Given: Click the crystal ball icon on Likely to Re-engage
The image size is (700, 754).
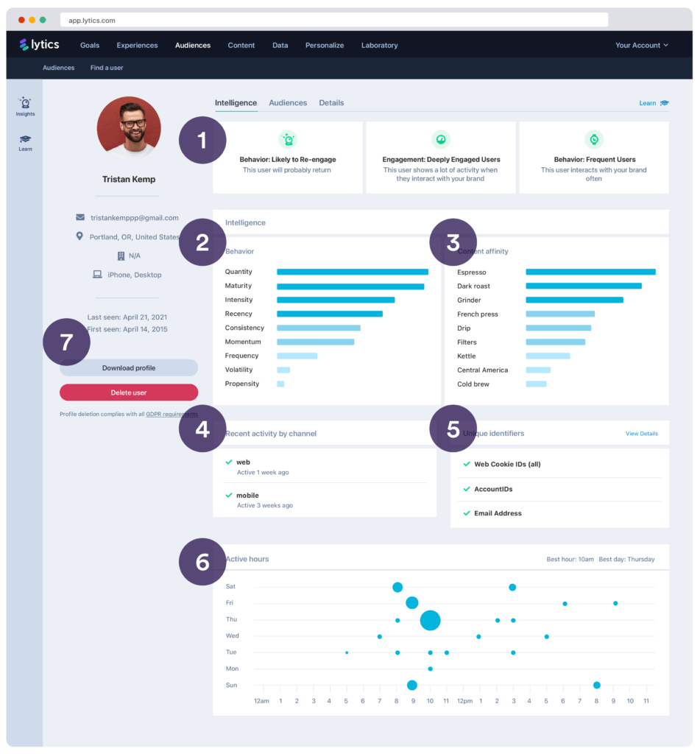Looking at the screenshot, I should click(x=288, y=138).
